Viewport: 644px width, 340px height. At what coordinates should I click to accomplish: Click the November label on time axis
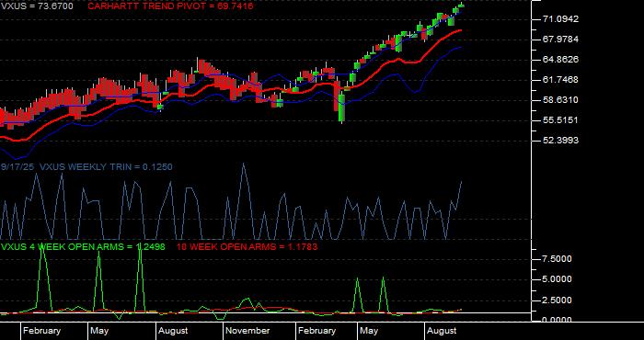click(248, 331)
